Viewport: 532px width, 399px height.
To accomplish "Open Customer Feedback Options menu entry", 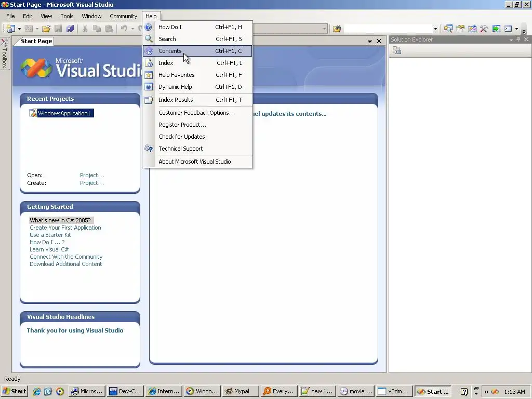I will [x=197, y=113].
